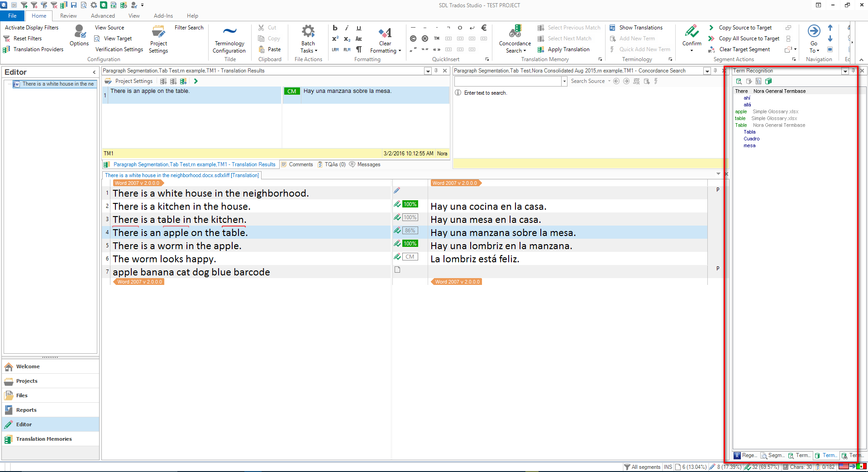868x472 pixels.
Task: Open the Add-Ins ribbon tab
Action: click(163, 16)
